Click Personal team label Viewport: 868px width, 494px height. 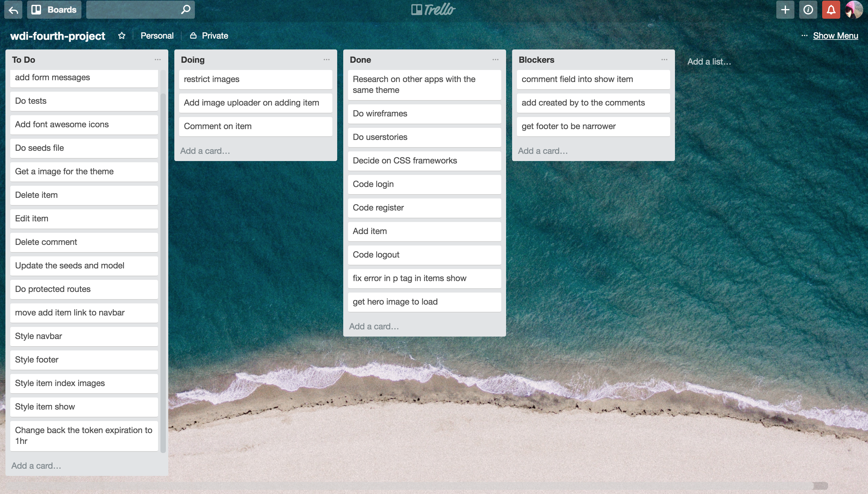click(157, 36)
